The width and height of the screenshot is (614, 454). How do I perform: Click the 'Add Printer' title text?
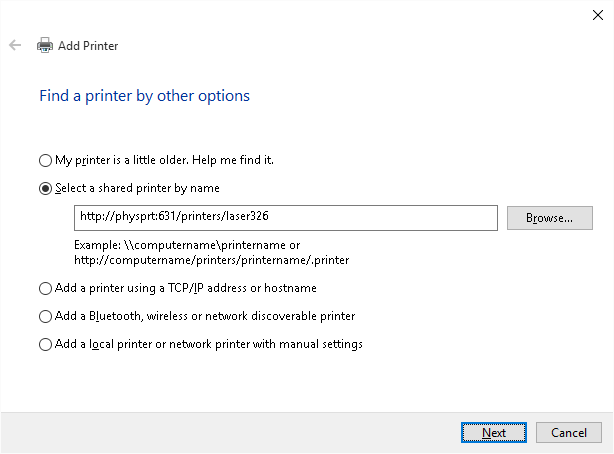(x=88, y=45)
